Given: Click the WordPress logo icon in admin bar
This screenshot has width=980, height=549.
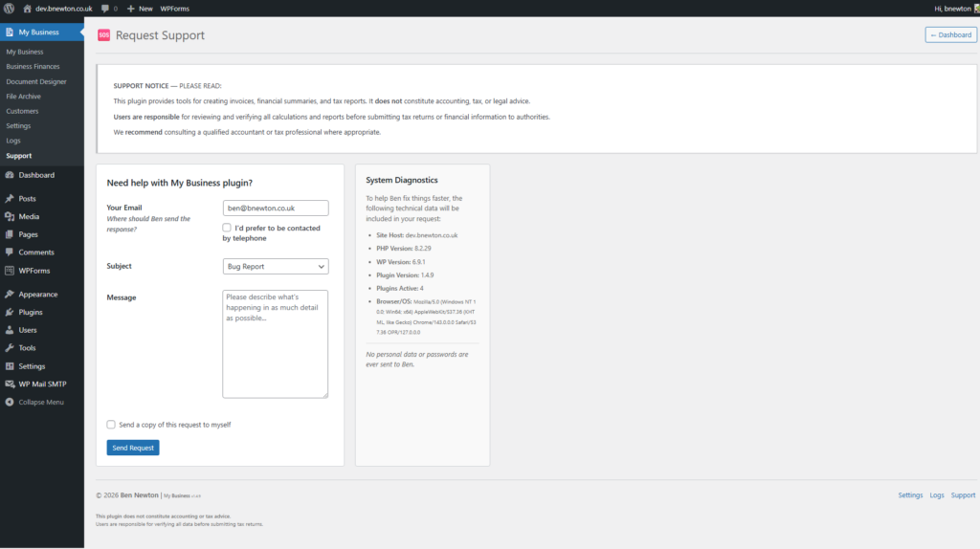Looking at the screenshot, I should click(x=9, y=8).
